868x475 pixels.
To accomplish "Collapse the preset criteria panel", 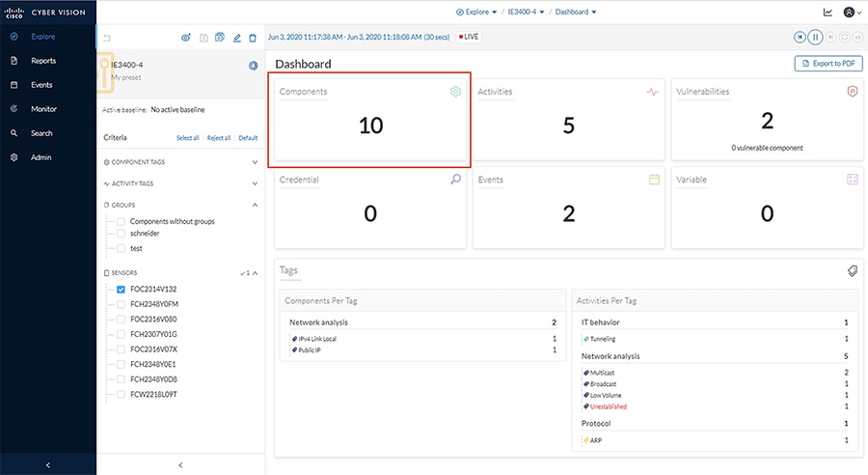I will (x=180, y=465).
